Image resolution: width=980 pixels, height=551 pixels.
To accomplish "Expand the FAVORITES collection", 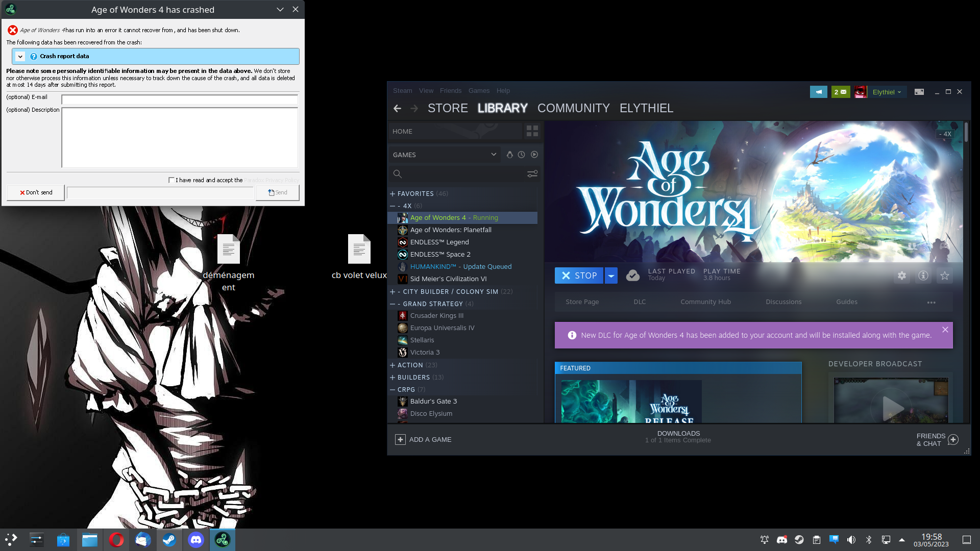I will (x=393, y=194).
